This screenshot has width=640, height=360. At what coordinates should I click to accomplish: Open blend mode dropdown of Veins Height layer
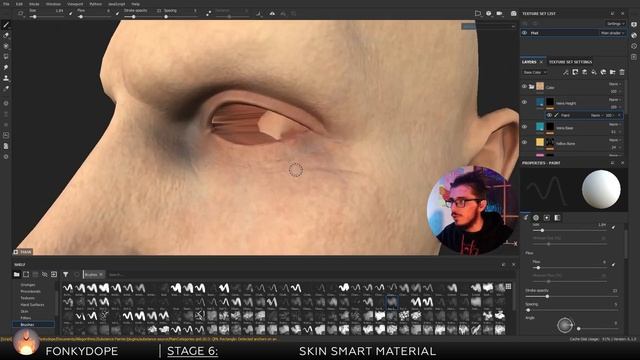point(615,100)
